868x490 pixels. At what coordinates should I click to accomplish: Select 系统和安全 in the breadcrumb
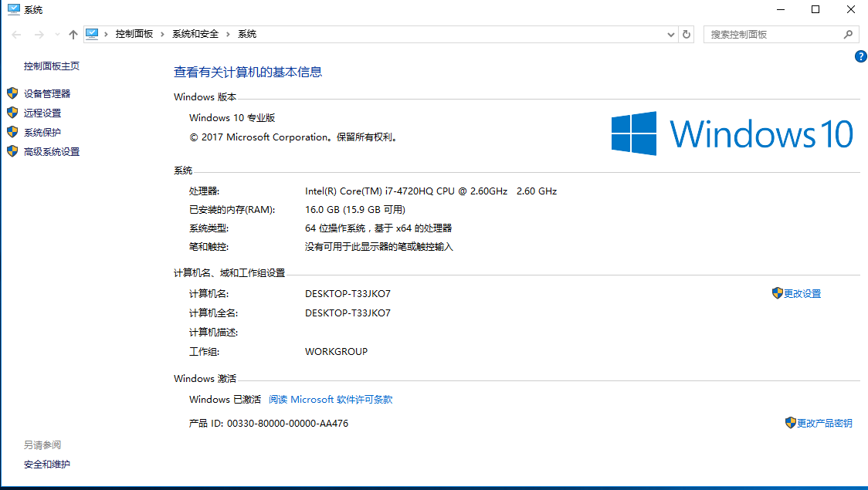[195, 34]
